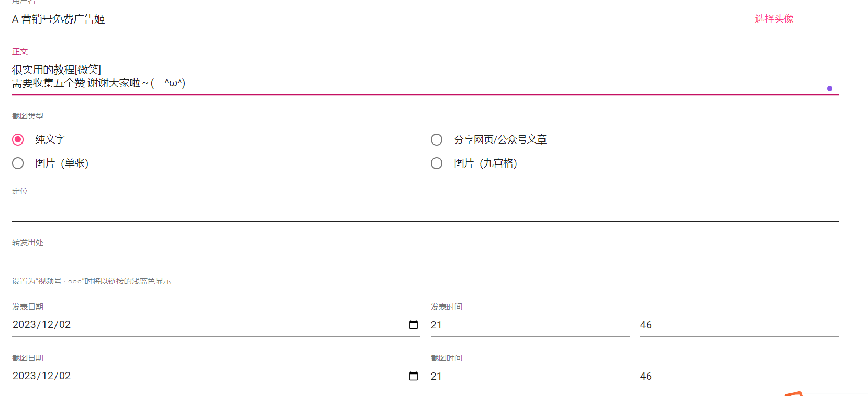Click the 截图日期 date value 2023/12/02
This screenshot has height=396, width=868.
[x=42, y=376]
